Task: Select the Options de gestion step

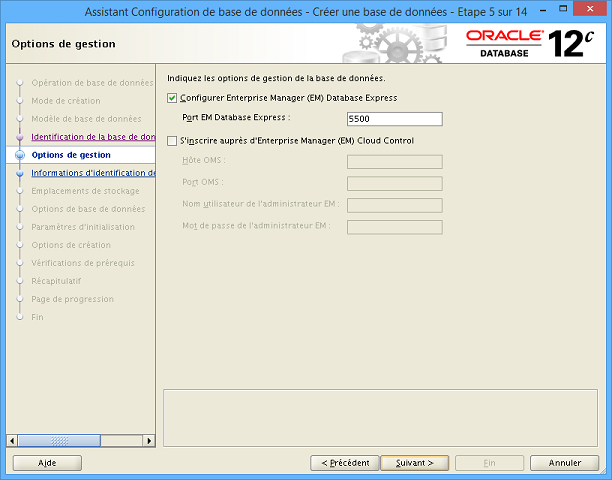Action: click(x=71, y=155)
